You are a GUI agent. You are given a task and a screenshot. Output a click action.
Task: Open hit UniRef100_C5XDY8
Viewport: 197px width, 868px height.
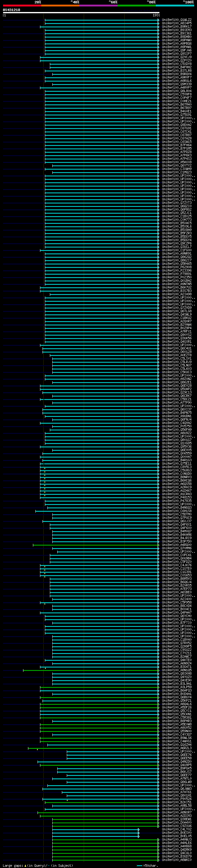(x=176, y=64)
